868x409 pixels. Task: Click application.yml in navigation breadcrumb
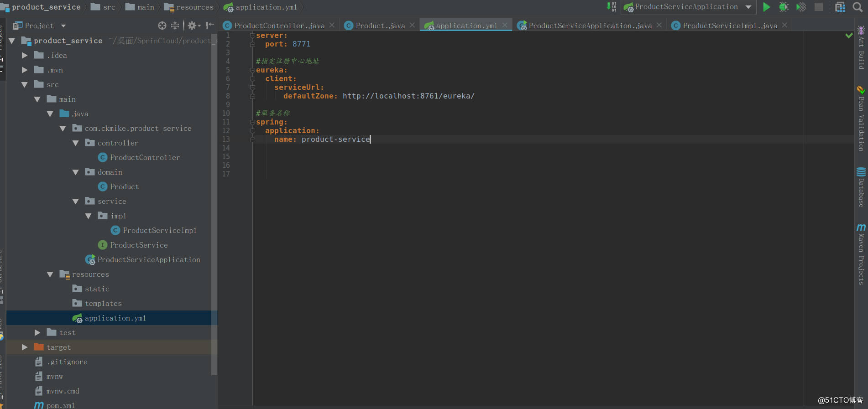click(261, 7)
